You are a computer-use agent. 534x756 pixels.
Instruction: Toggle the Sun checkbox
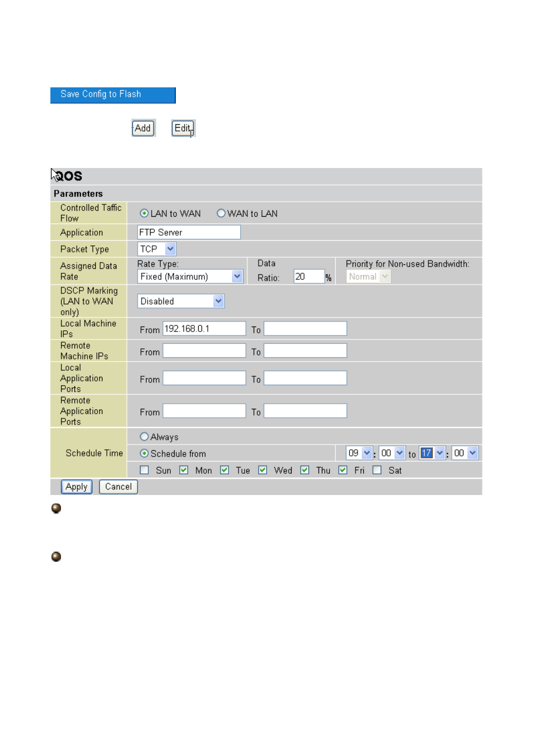[x=144, y=470]
